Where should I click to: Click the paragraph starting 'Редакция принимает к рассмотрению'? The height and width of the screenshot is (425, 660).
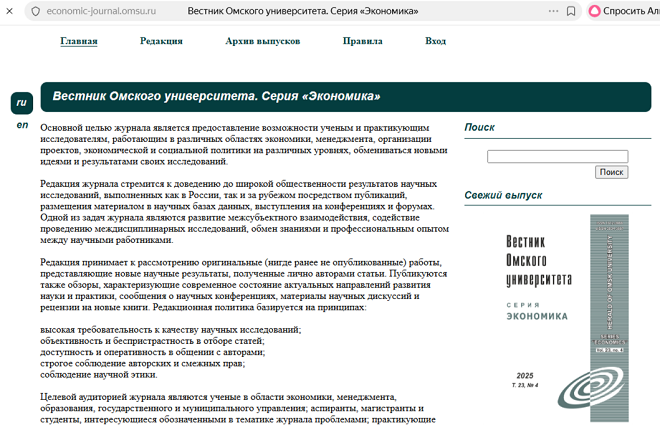pyautogui.click(x=244, y=285)
